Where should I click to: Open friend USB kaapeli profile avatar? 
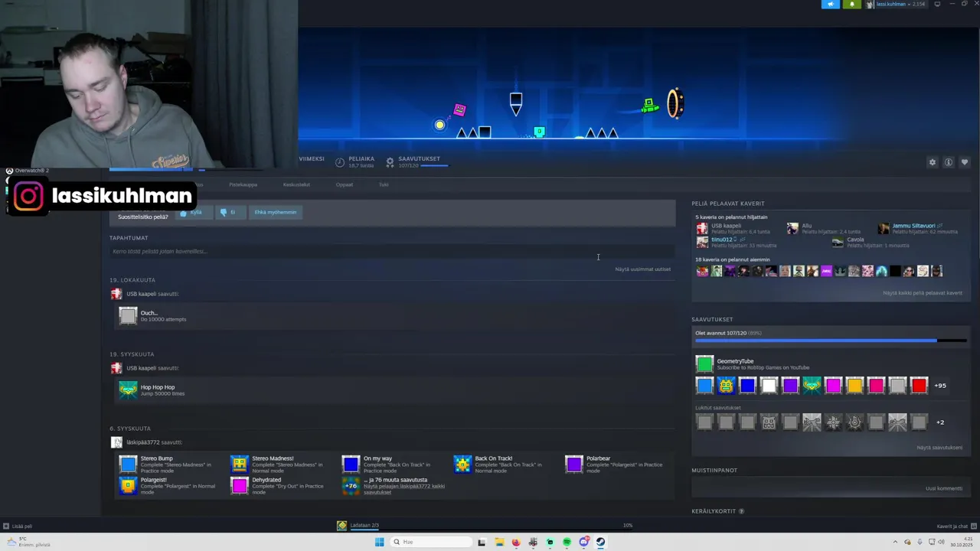[x=702, y=228]
